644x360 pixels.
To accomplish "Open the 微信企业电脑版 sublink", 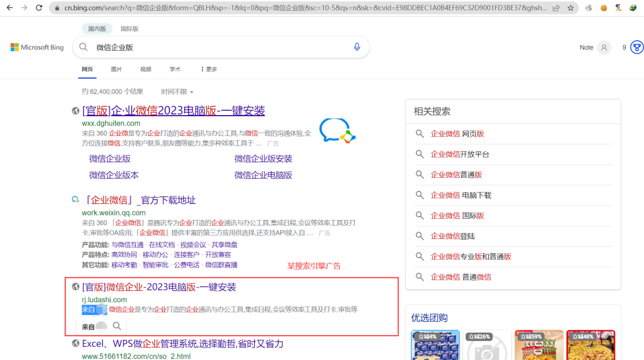I will [x=264, y=175].
